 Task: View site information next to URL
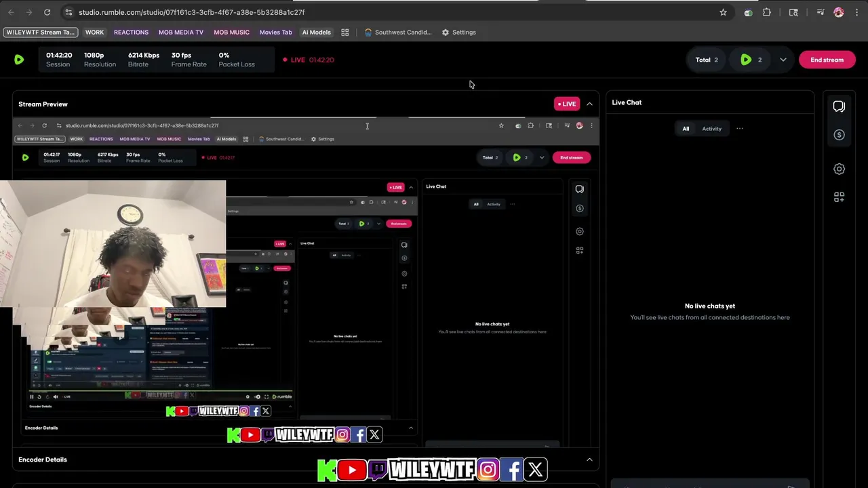[x=68, y=12]
